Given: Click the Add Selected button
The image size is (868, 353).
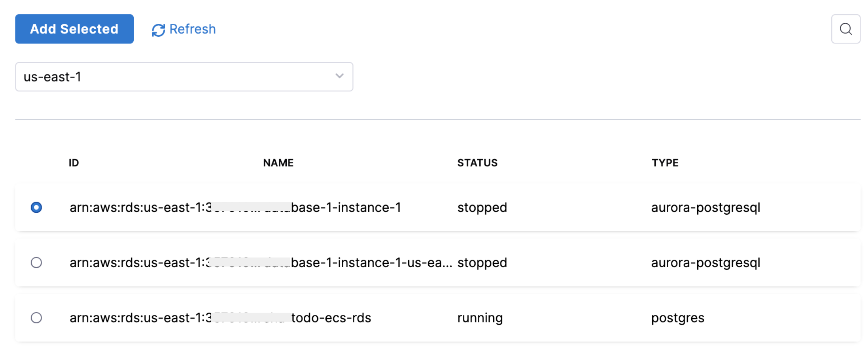Looking at the screenshot, I should [x=74, y=29].
